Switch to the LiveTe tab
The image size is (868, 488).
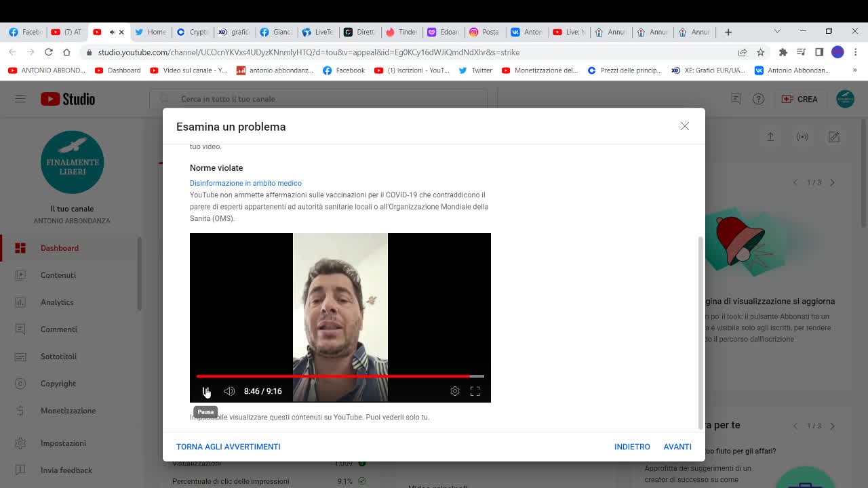(x=318, y=32)
